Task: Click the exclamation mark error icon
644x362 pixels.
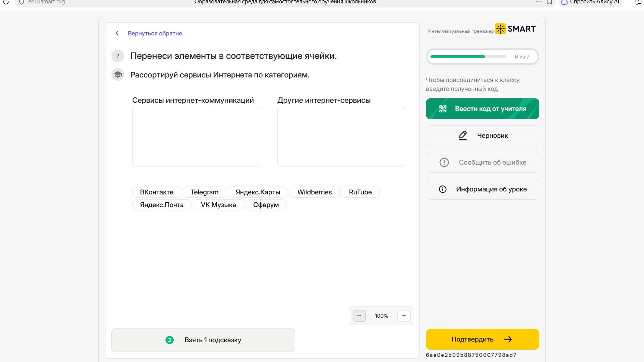Action: coord(444,162)
